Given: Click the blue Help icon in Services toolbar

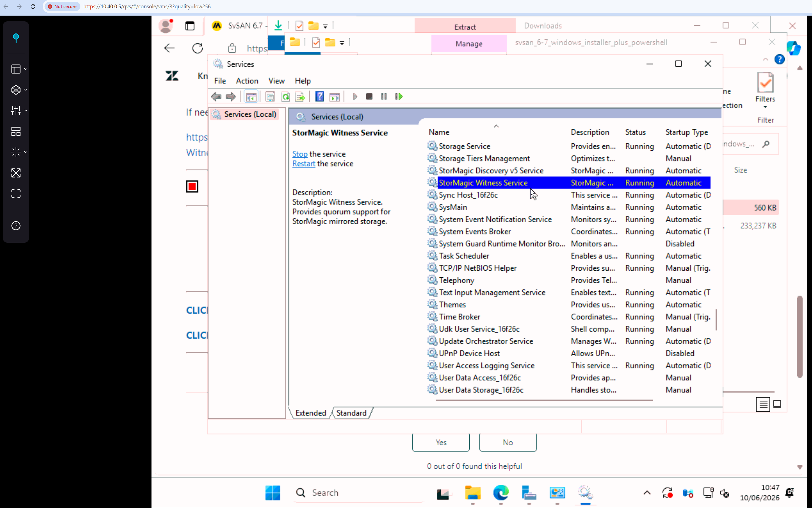Looking at the screenshot, I should pos(319,97).
